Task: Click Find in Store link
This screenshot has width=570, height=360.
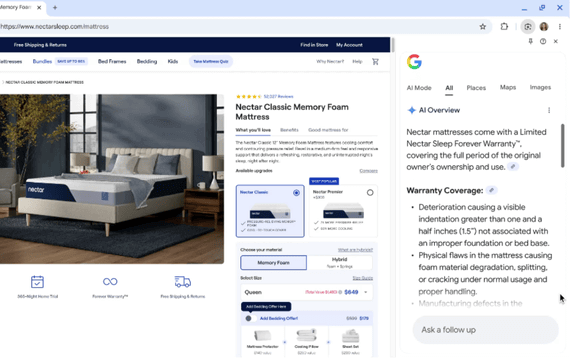Action: pos(314,45)
